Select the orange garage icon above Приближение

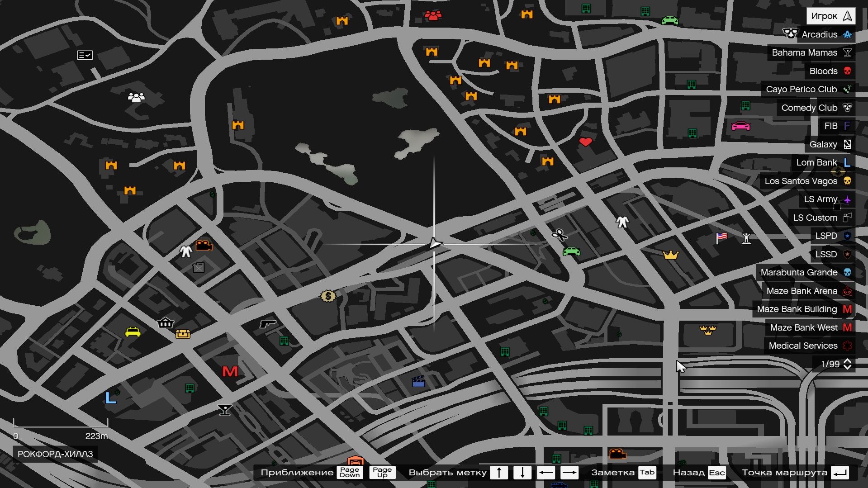(x=355, y=460)
